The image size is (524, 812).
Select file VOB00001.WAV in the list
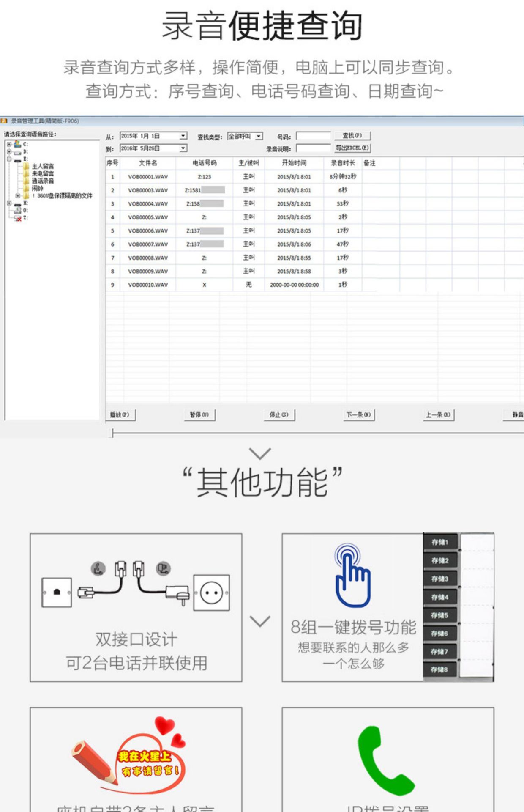[x=148, y=177]
